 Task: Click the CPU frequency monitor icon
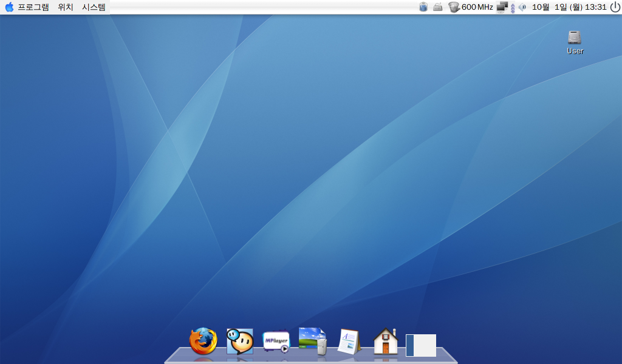pos(454,7)
